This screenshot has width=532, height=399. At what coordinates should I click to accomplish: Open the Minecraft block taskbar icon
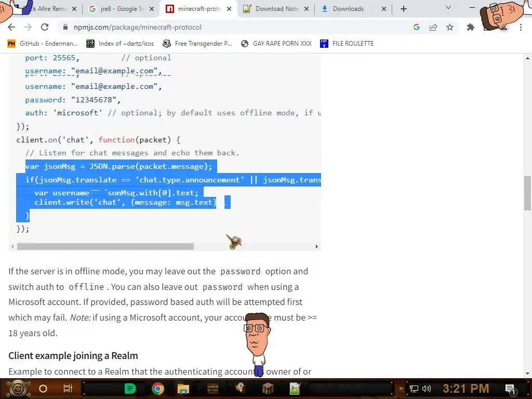click(268, 389)
